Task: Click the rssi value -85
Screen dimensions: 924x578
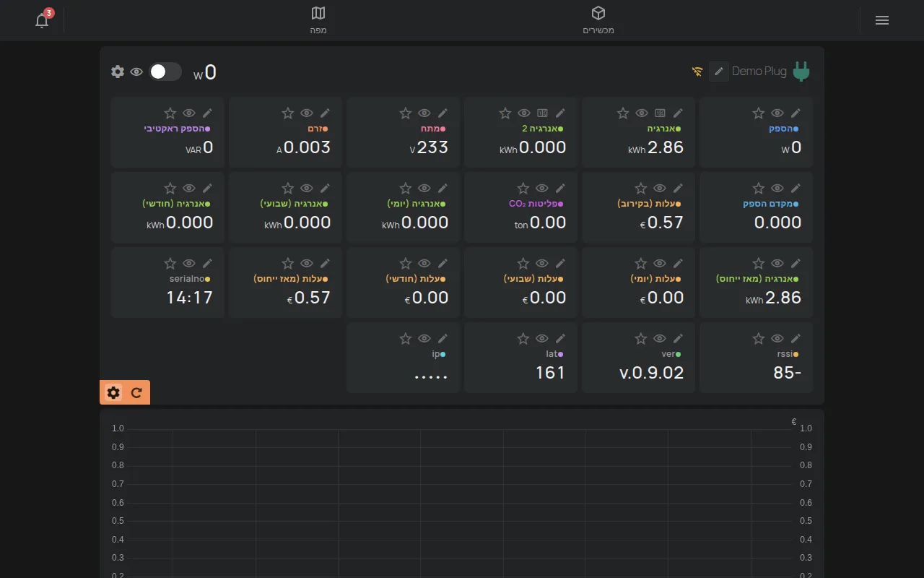Action: point(788,373)
